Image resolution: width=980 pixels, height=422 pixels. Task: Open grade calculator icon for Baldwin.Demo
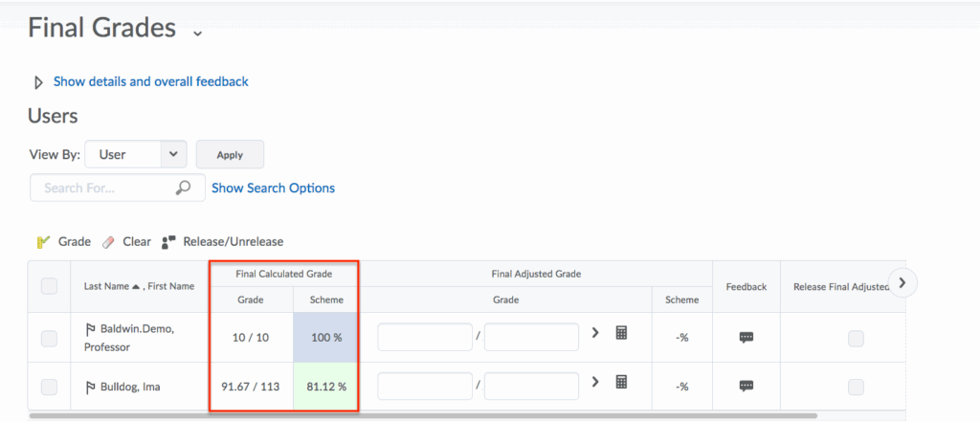pos(621,333)
